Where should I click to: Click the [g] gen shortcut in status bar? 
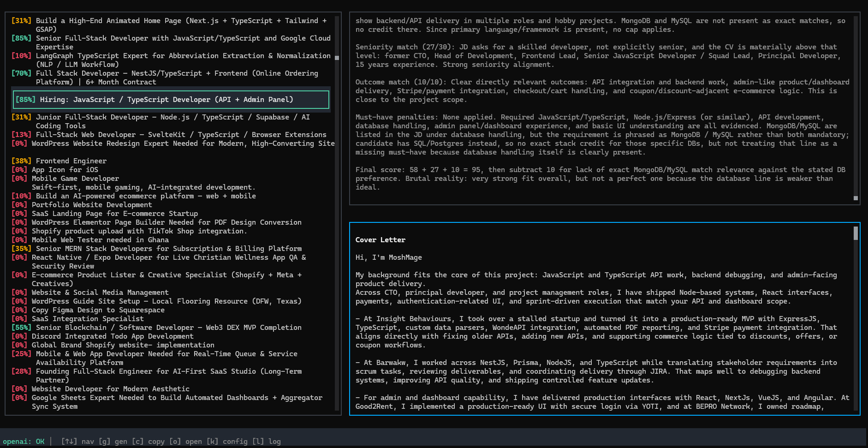click(113, 442)
